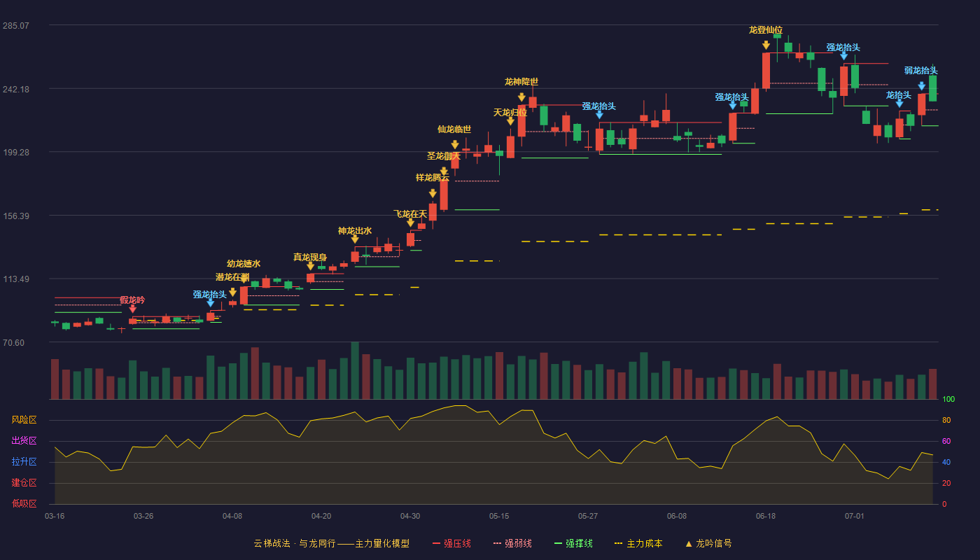Select the 天龙归位 signal arrow
The height and width of the screenshot is (560, 980).
point(510,121)
